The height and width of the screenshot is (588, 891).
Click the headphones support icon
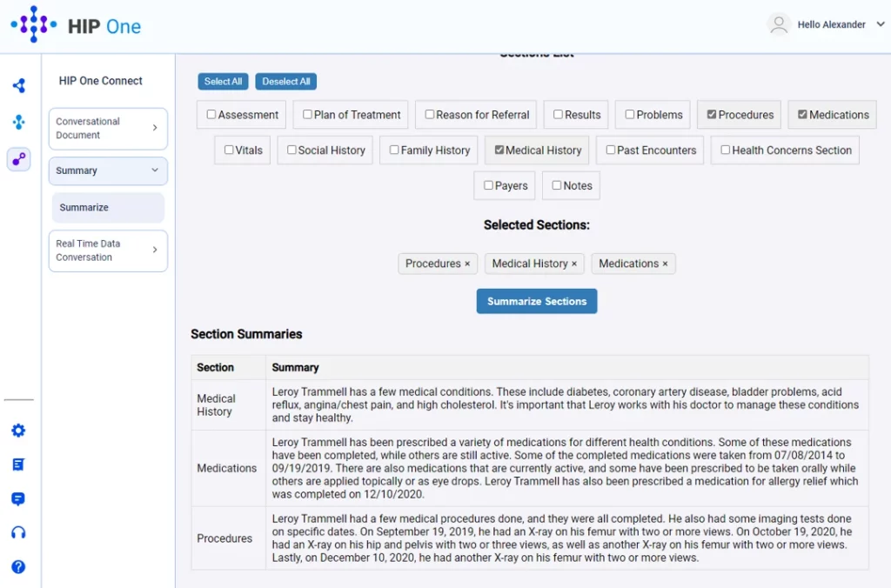tap(18, 532)
